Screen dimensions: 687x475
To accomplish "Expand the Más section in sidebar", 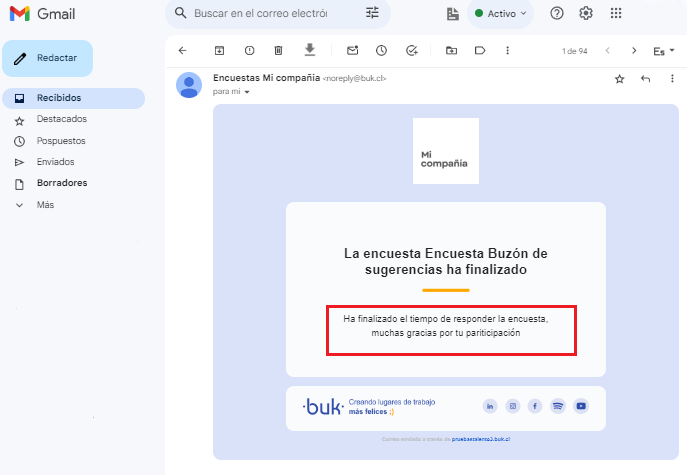I will click(x=45, y=205).
